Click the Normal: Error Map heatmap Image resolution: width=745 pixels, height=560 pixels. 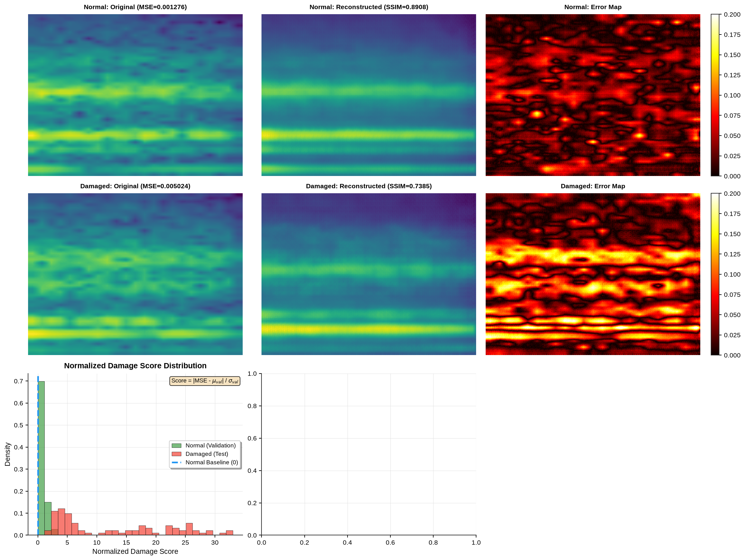(x=593, y=95)
